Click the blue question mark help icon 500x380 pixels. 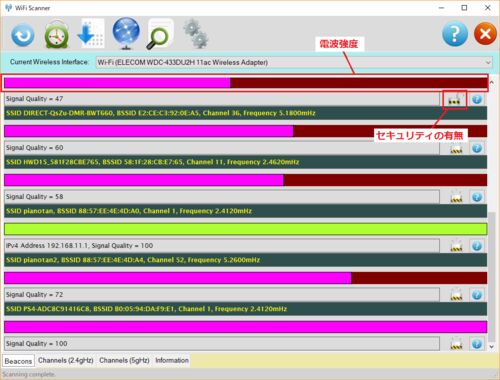coord(455,34)
